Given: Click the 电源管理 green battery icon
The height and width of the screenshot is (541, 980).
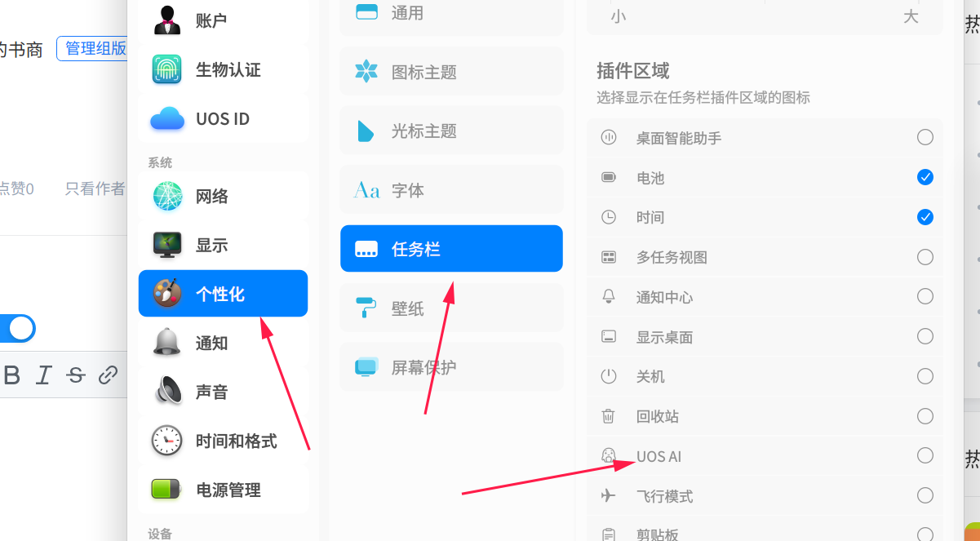Looking at the screenshot, I should (x=167, y=490).
